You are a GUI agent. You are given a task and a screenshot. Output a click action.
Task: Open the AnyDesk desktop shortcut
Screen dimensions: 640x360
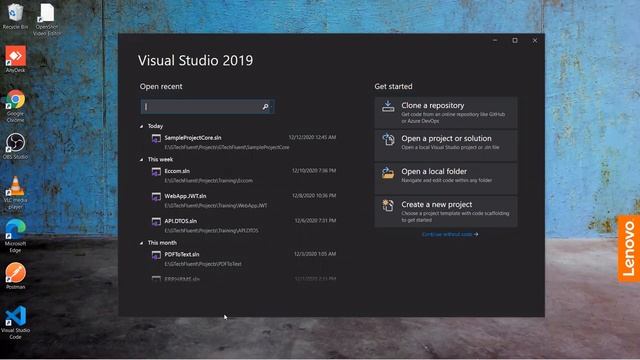tap(16, 59)
